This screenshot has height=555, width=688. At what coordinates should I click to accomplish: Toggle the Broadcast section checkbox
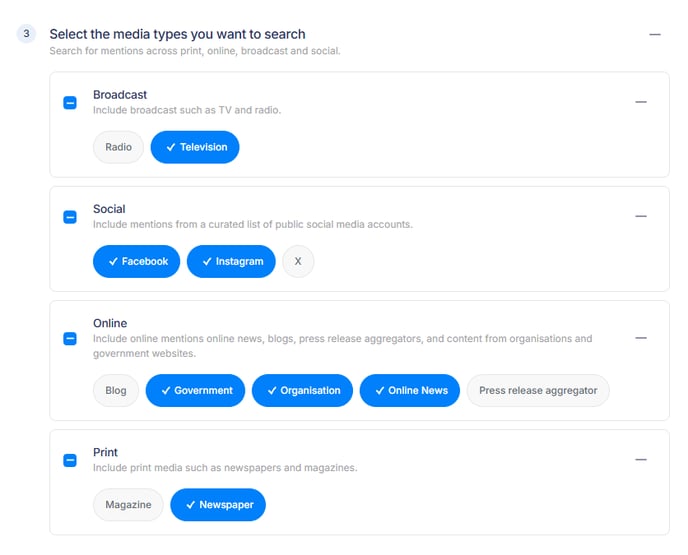point(70,102)
